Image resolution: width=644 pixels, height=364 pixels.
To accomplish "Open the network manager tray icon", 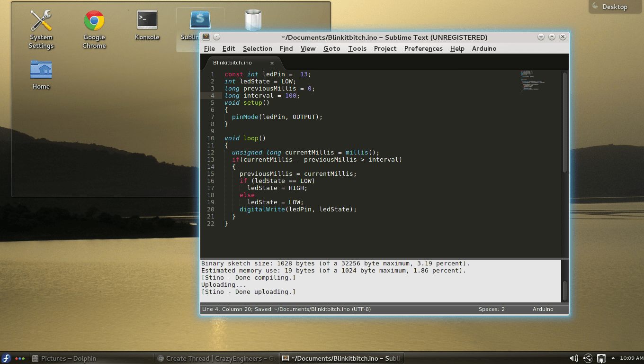I will pos(601,358).
